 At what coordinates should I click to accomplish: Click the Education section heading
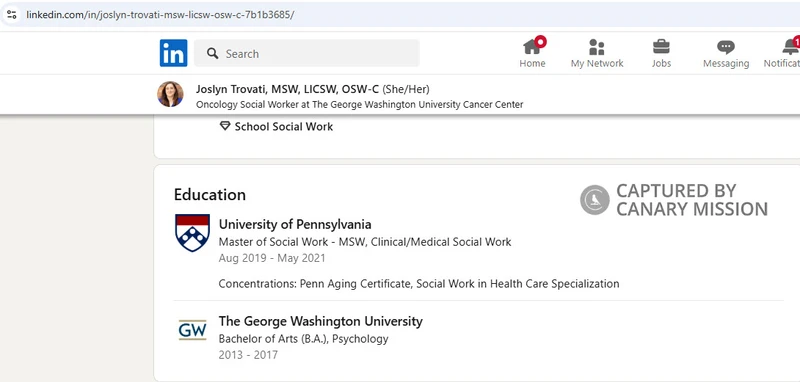pyautogui.click(x=210, y=194)
